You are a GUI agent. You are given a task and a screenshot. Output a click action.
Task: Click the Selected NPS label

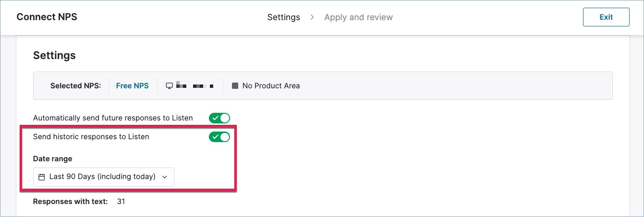[x=76, y=85]
